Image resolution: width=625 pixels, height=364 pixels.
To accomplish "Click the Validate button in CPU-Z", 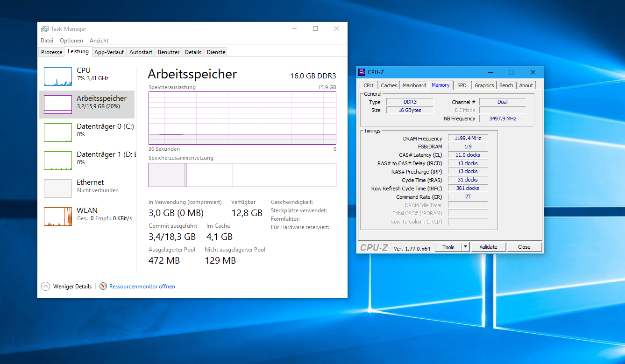I will (488, 247).
